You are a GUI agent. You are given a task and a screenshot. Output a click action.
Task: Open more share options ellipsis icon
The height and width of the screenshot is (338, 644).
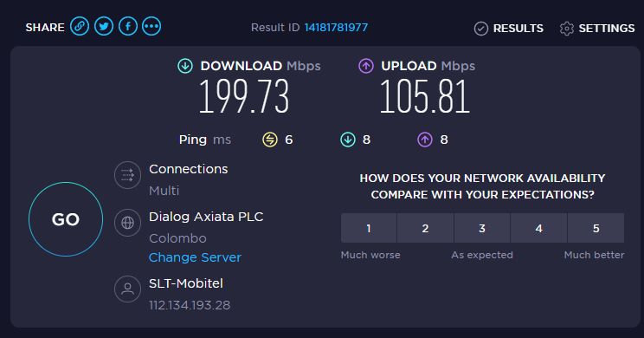click(x=151, y=27)
